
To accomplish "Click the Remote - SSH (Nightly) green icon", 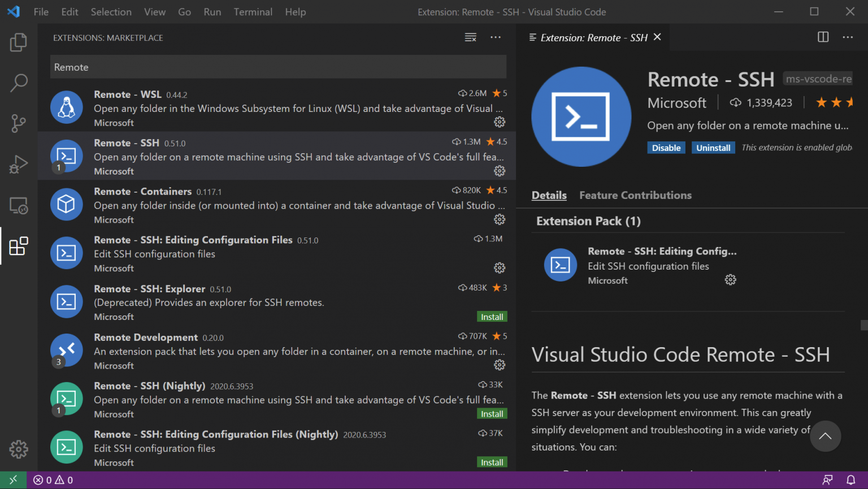I will coord(67,399).
